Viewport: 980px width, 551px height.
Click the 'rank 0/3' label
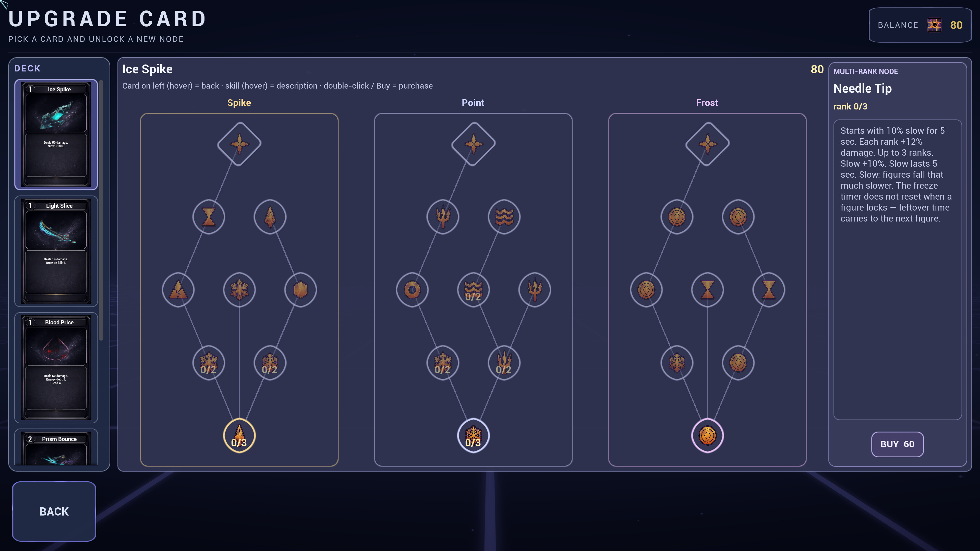[x=850, y=106]
